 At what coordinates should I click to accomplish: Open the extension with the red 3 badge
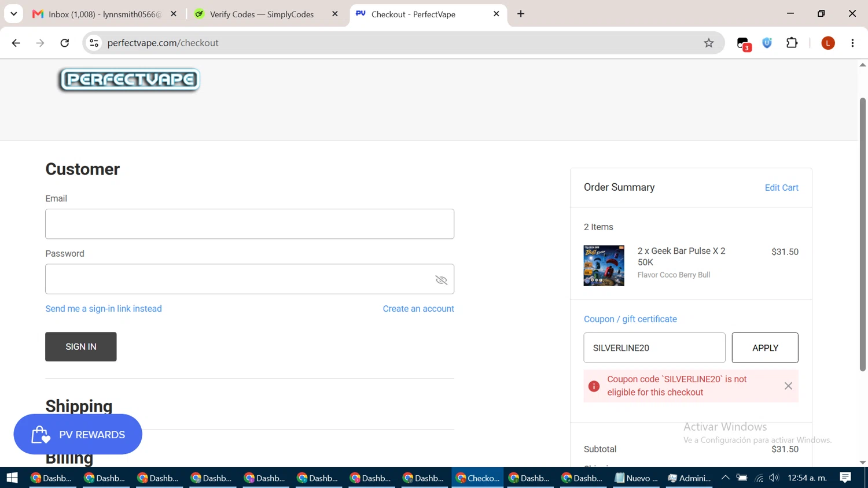click(x=744, y=43)
